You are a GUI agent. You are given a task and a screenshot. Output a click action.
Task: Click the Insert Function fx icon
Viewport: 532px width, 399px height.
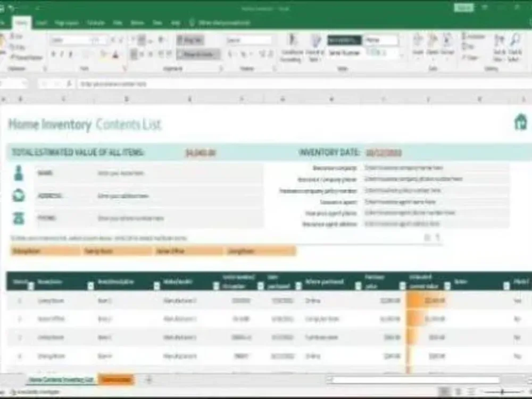click(69, 84)
